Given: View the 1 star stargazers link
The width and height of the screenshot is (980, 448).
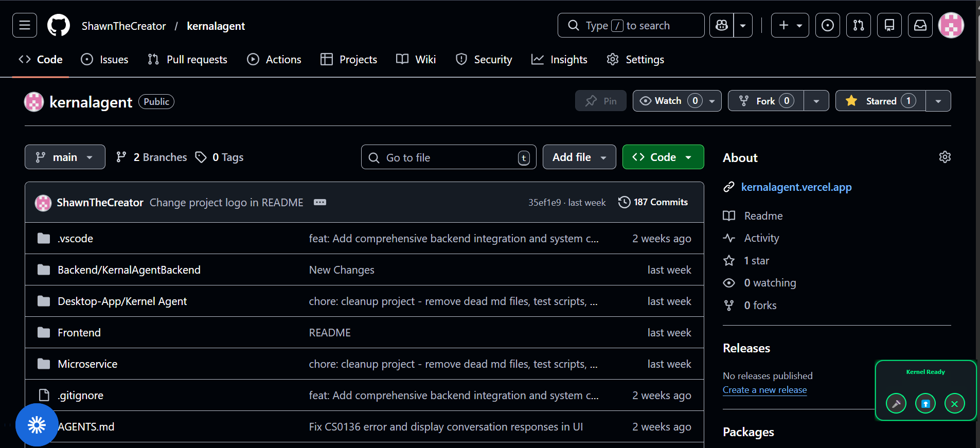Looking at the screenshot, I should pos(756,260).
